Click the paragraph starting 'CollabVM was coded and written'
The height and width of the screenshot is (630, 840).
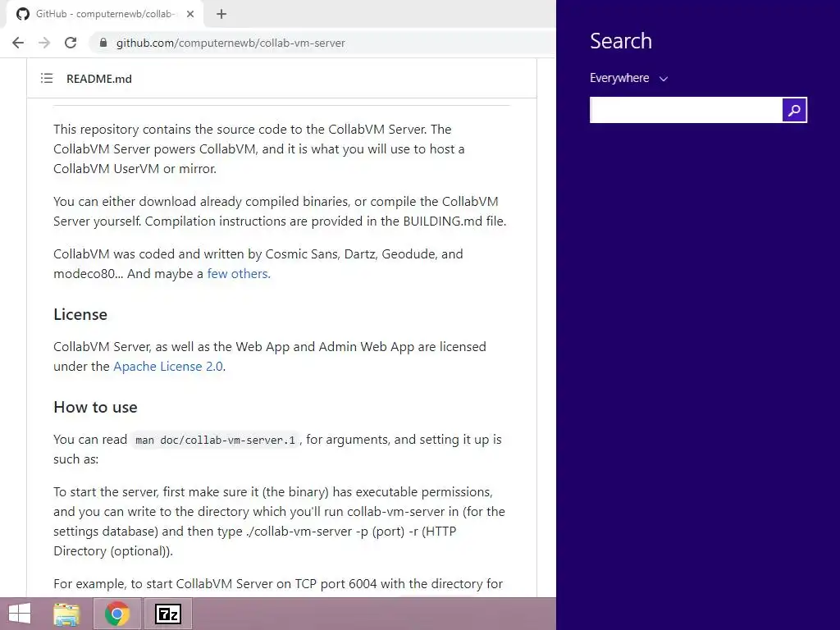[258, 263]
